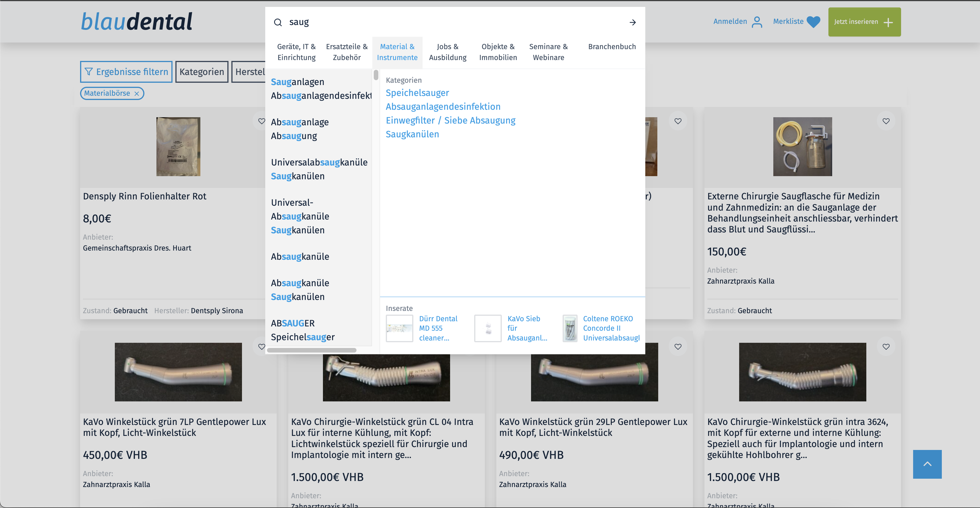
Task: Select the Universal-Absaugkanüle suggestion
Action: point(300,209)
